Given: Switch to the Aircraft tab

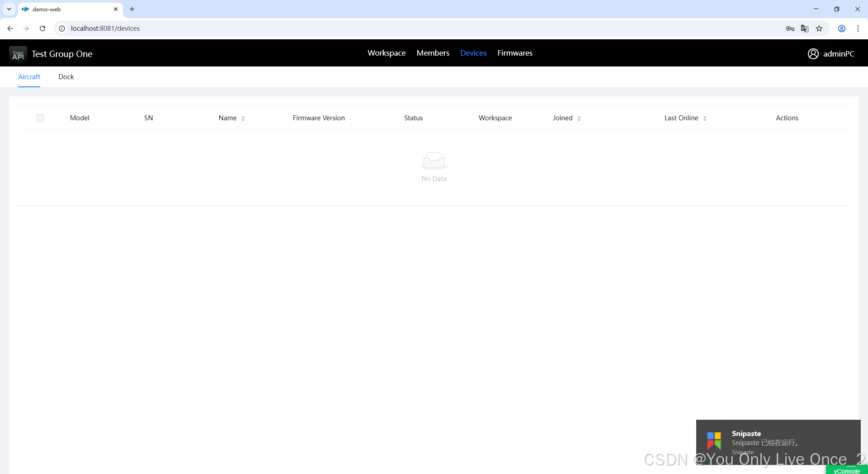Looking at the screenshot, I should click(x=29, y=77).
